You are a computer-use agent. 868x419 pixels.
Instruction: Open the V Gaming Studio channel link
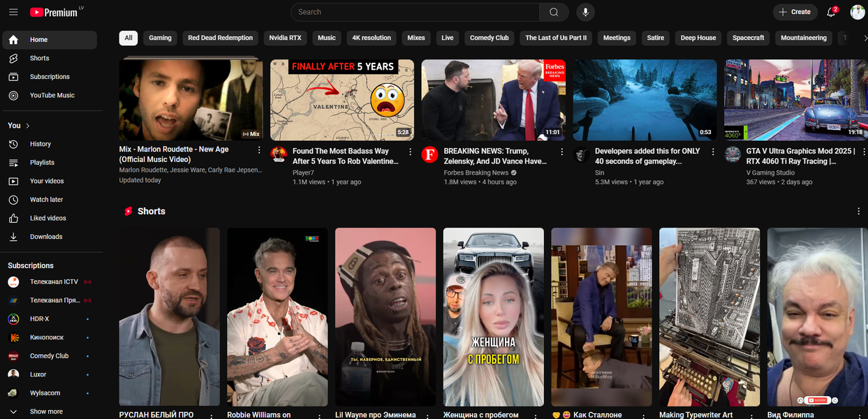click(x=770, y=172)
